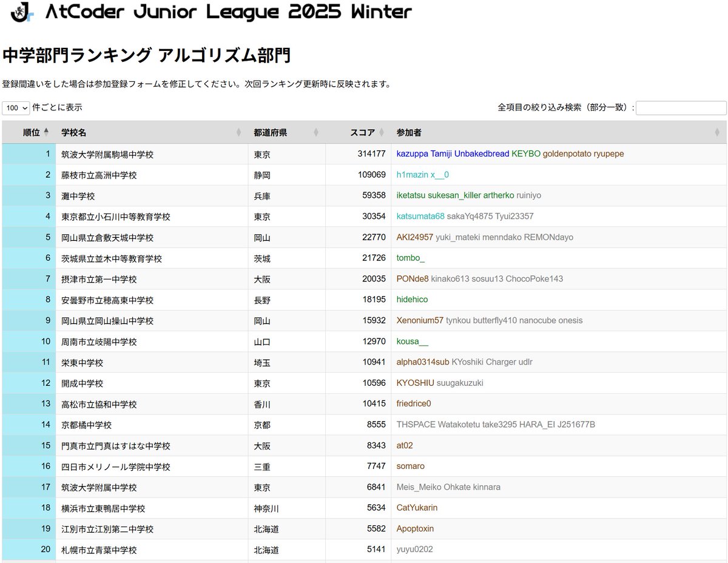The height and width of the screenshot is (563, 728).
Task: Open participant PONde8's profile link
Action: [413, 278]
